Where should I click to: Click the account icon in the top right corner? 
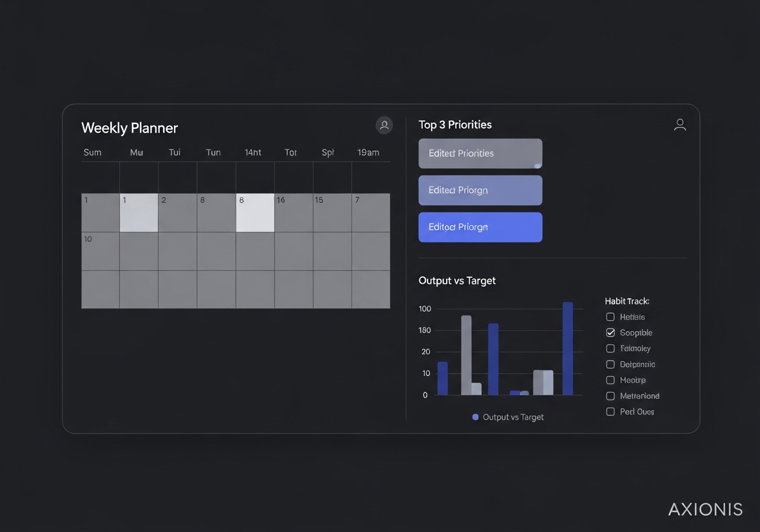click(680, 125)
